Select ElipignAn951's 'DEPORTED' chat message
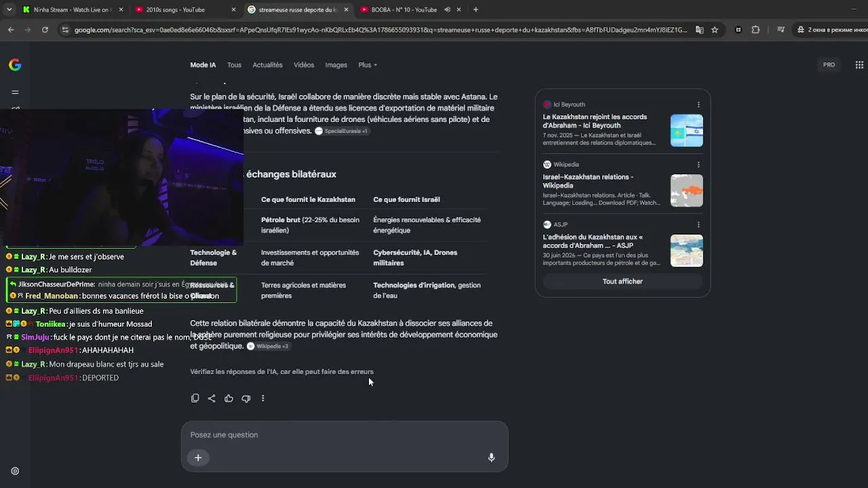The image size is (868, 488). point(62,378)
